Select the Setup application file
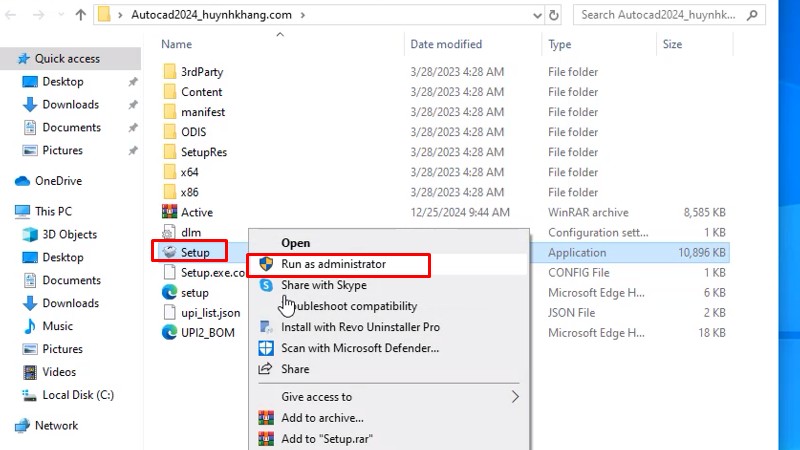800x450 pixels. click(x=195, y=253)
